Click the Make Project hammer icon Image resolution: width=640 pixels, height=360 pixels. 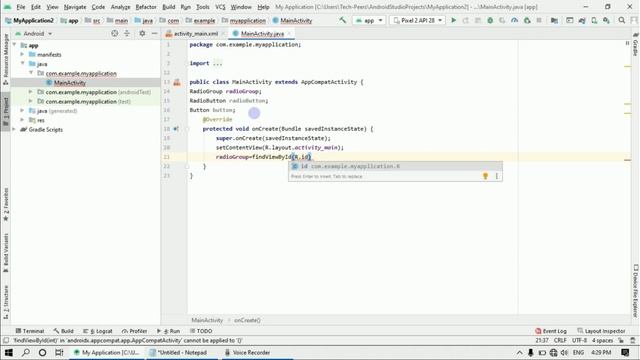click(342, 20)
